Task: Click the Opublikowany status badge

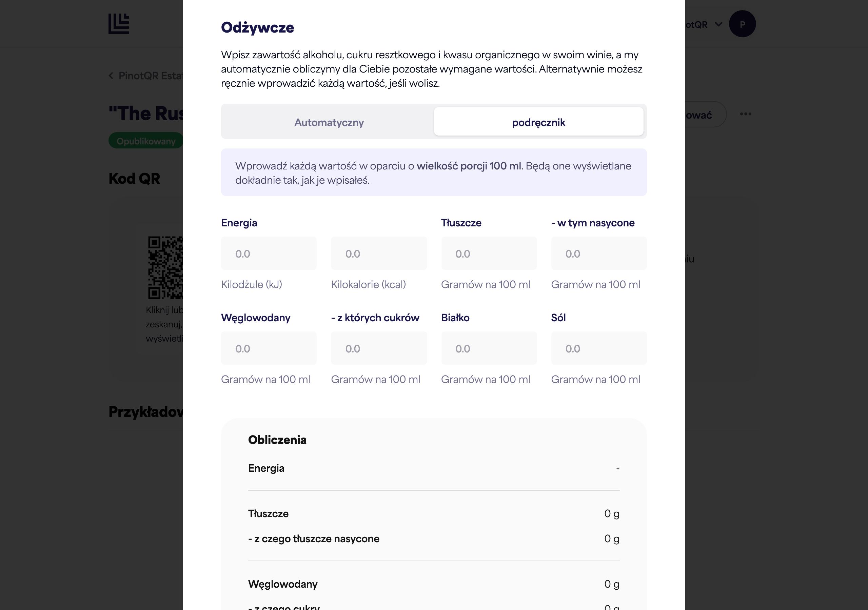Action: tap(146, 141)
